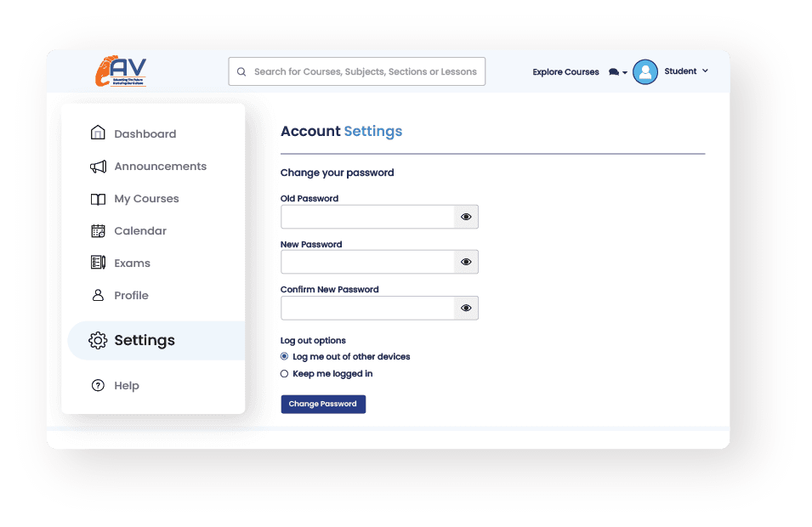Click the AV logo in the header
The width and height of the screenshot is (812, 527).
click(x=121, y=71)
